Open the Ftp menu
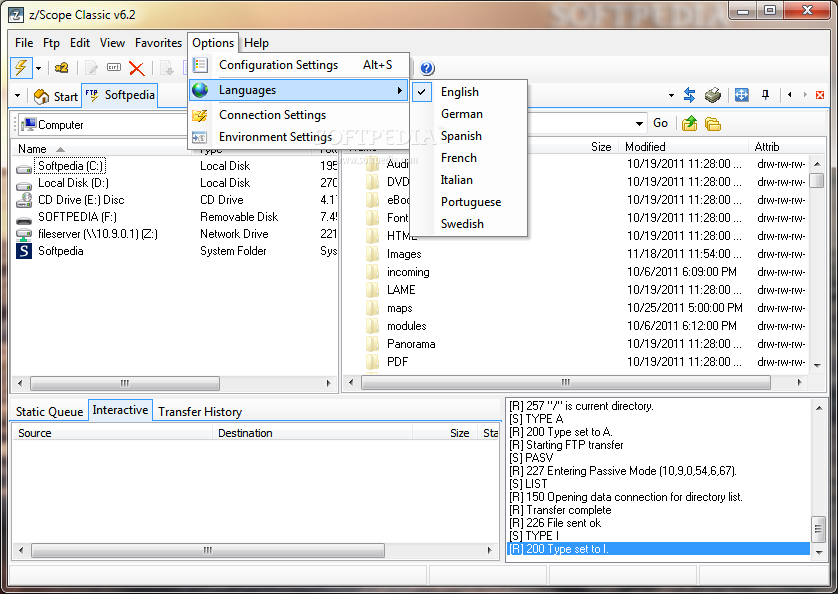Viewport: 838px width, 594px height. (51, 43)
